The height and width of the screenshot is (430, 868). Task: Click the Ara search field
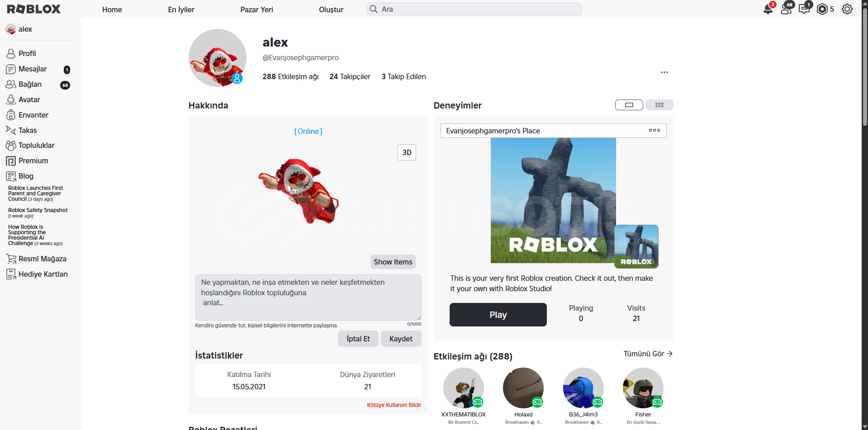474,9
